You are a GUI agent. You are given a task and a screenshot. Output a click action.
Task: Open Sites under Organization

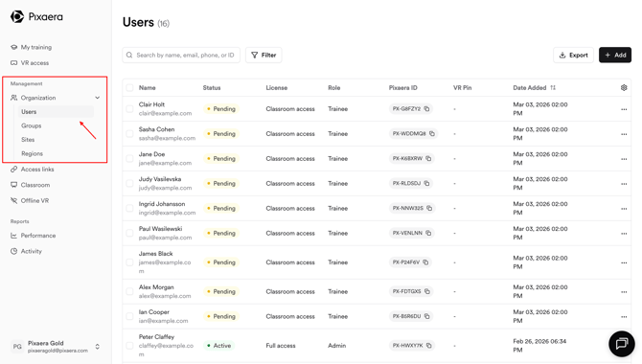tap(28, 140)
